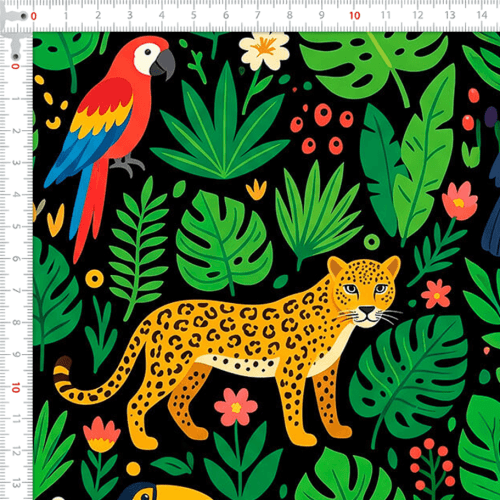Select the red 10 on the top ruler
The image size is (500, 500).
355,15
